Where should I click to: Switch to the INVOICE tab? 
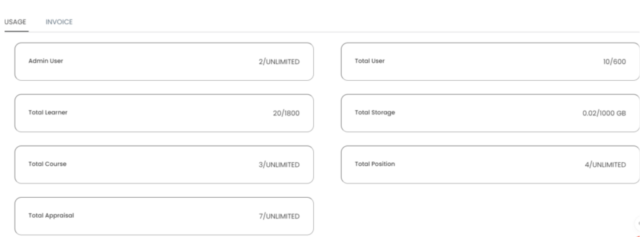tap(59, 22)
